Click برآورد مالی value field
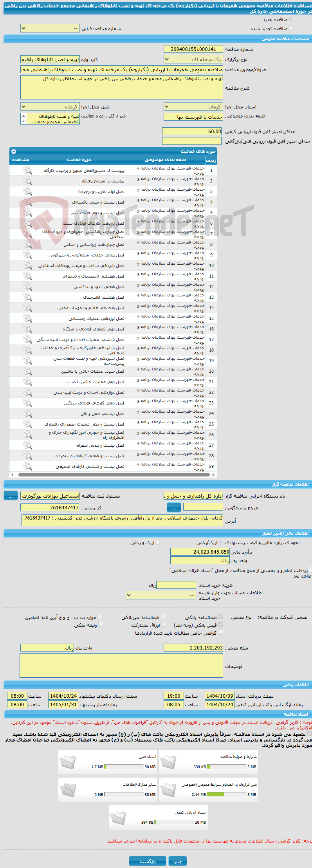The width and height of the screenshot is (312, 868). (x=200, y=551)
